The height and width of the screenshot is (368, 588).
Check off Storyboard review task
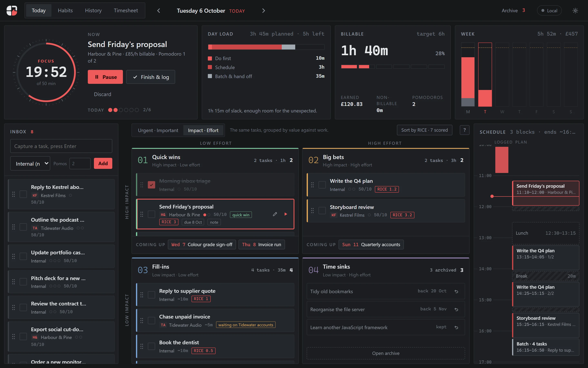pyautogui.click(x=322, y=211)
